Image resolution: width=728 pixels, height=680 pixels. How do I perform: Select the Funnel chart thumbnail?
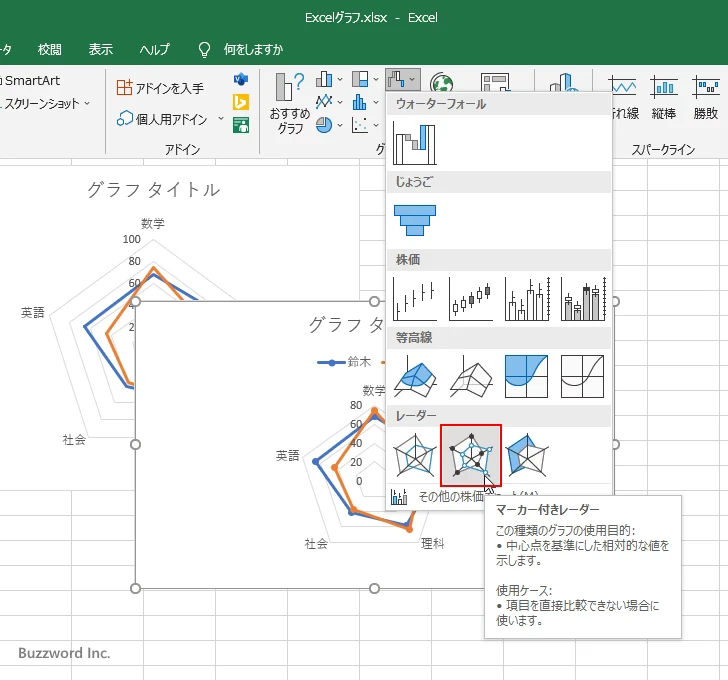(415, 220)
